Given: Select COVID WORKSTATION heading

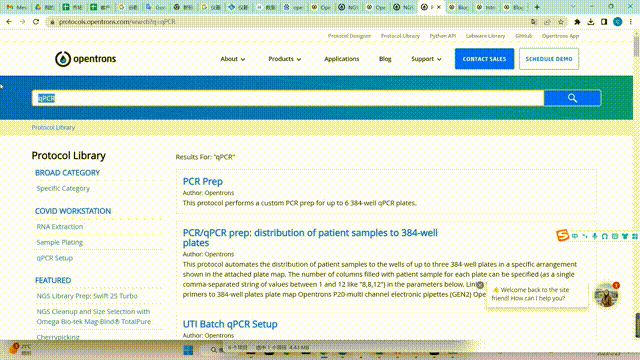Looking at the screenshot, I should tap(73, 211).
